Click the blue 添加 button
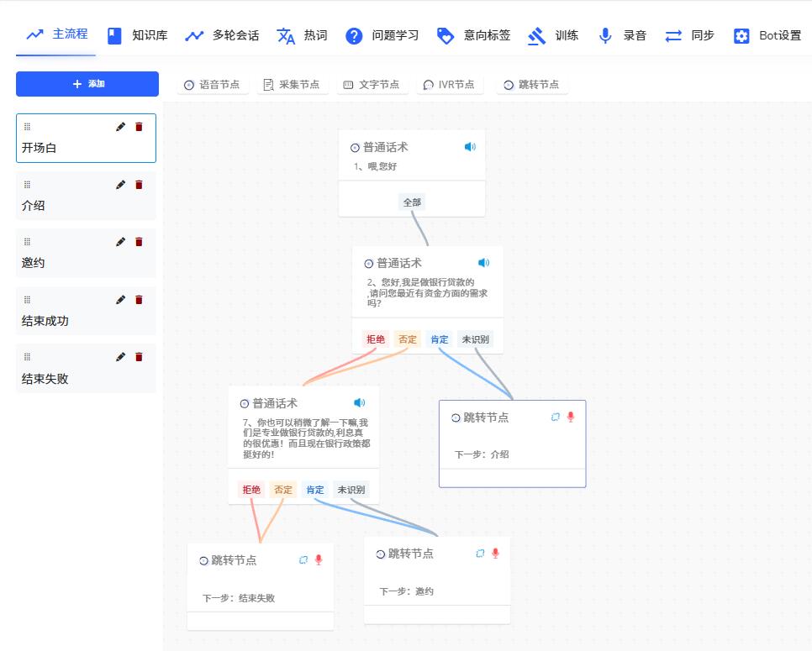The image size is (812, 651). click(87, 84)
